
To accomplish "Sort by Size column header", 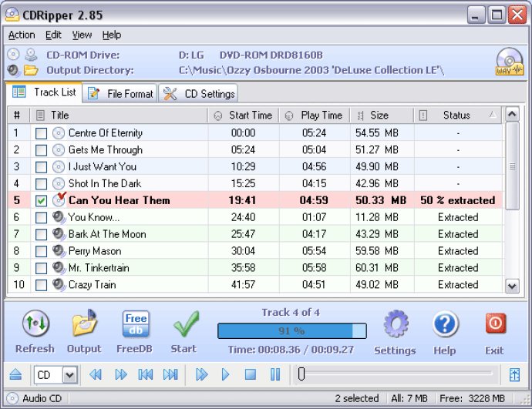I will point(382,116).
